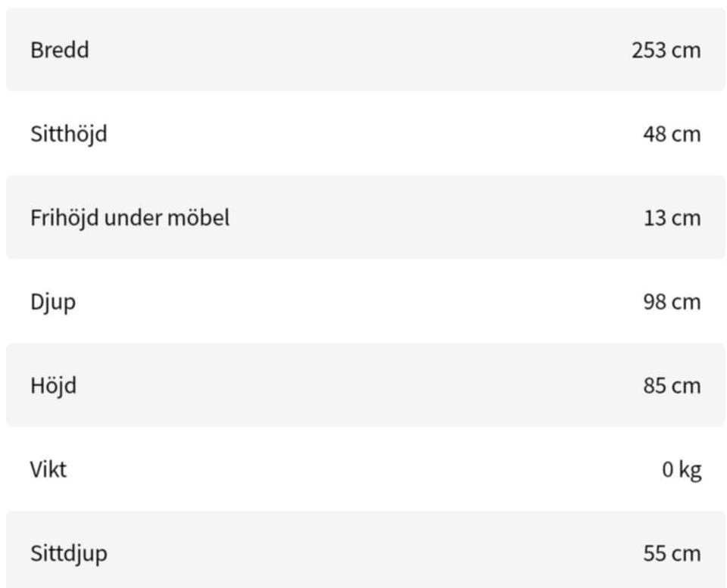
Task: Click empty middle of the Bredd row
Action: [x=363, y=50]
